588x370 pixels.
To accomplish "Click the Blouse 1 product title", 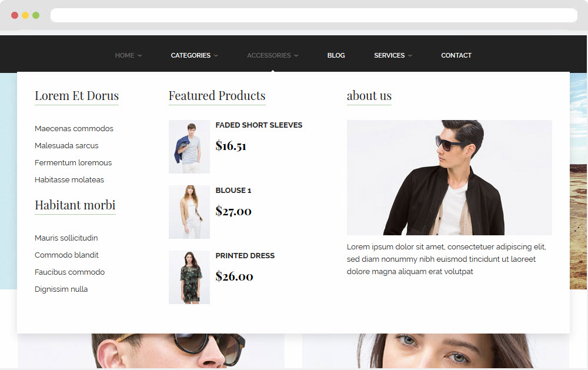I will tap(233, 191).
